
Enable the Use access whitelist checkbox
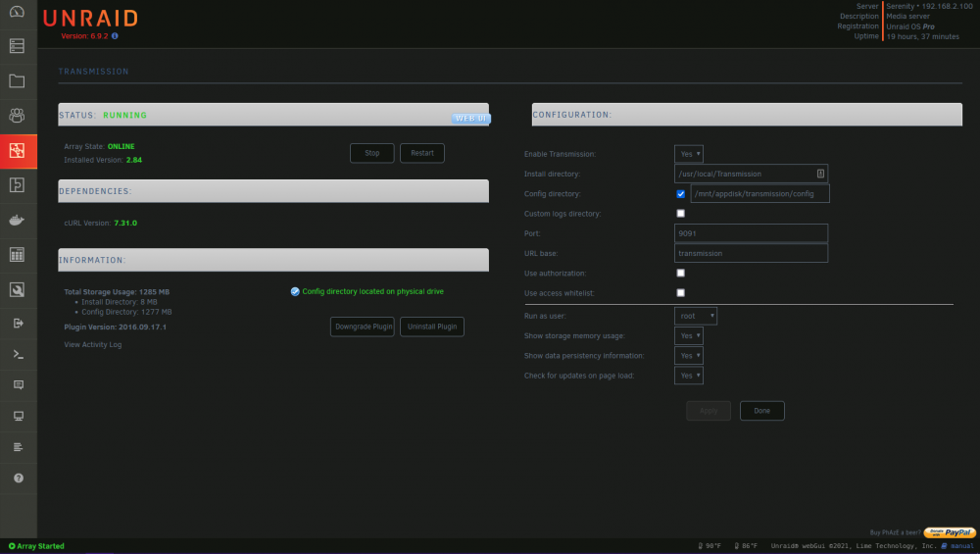(x=681, y=292)
